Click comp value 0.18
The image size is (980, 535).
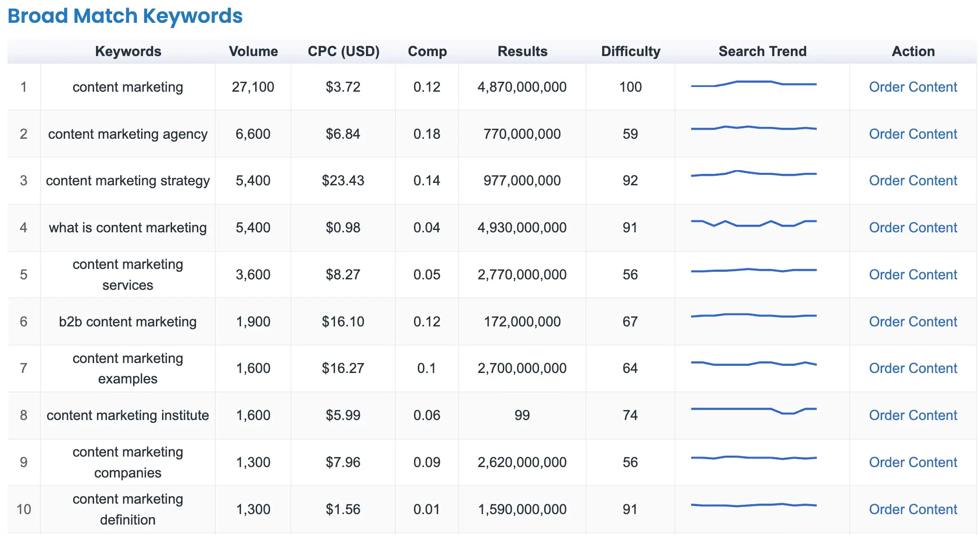(x=427, y=134)
